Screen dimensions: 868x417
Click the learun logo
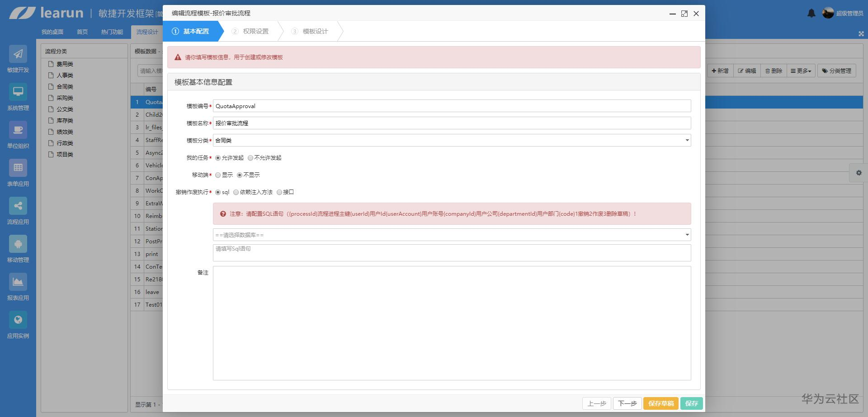(x=46, y=13)
